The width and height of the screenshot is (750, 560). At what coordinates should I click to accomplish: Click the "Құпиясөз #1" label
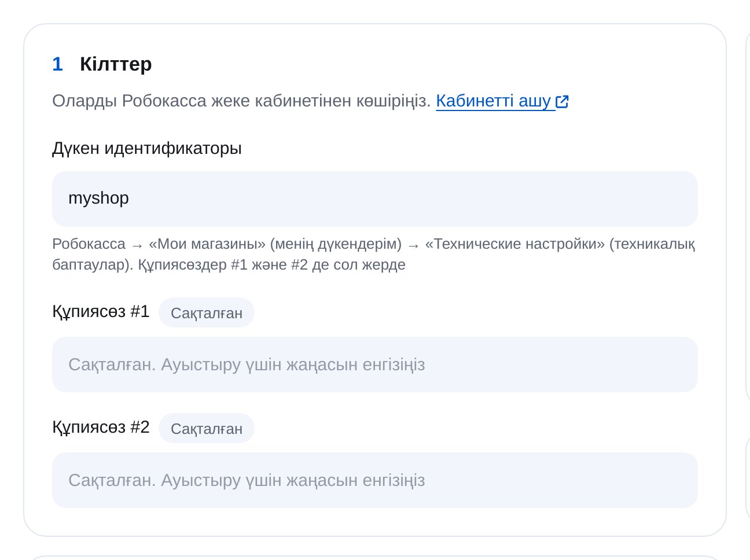[x=101, y=311]
